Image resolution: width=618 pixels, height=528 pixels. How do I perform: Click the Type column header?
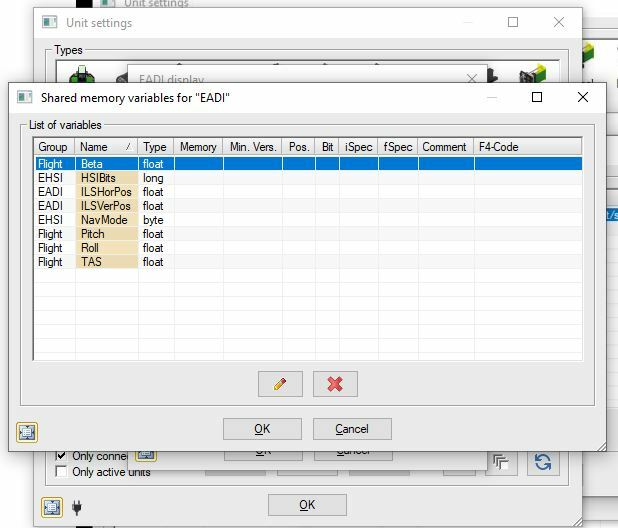[156, 147]
